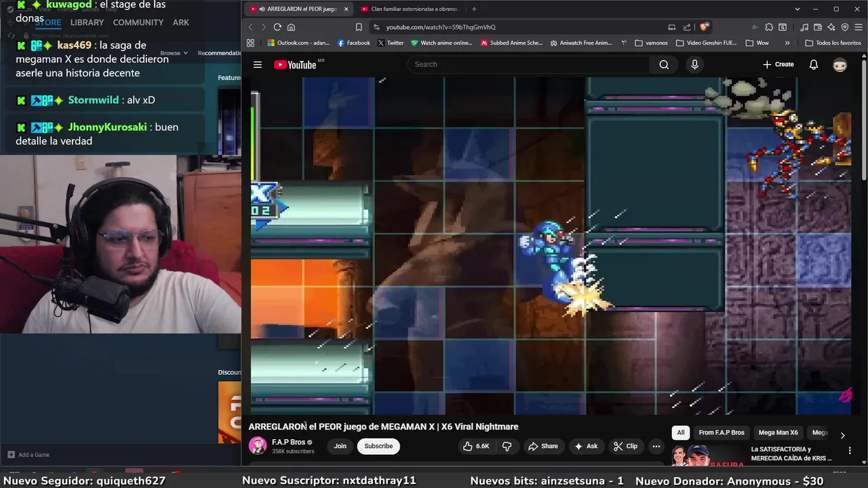Open options for La SATISFACTORIA video
This screenshot has height=488, width=868.
[850, 451]
